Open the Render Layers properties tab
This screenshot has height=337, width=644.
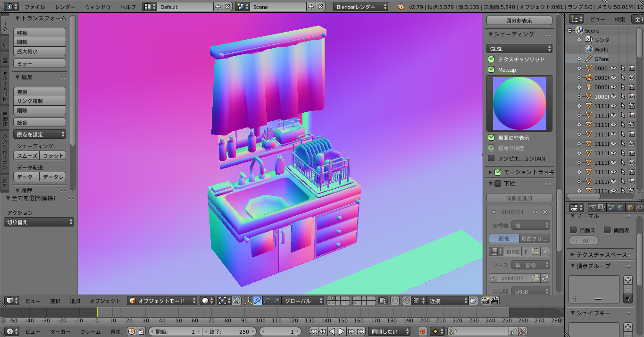pyautogui.click(x=602, y=207)
